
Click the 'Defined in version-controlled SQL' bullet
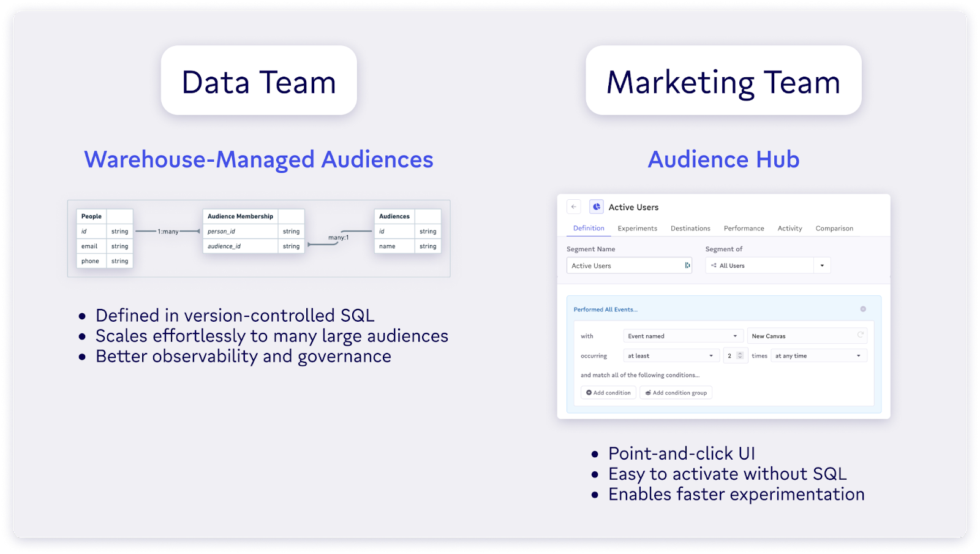pos(235,316)
